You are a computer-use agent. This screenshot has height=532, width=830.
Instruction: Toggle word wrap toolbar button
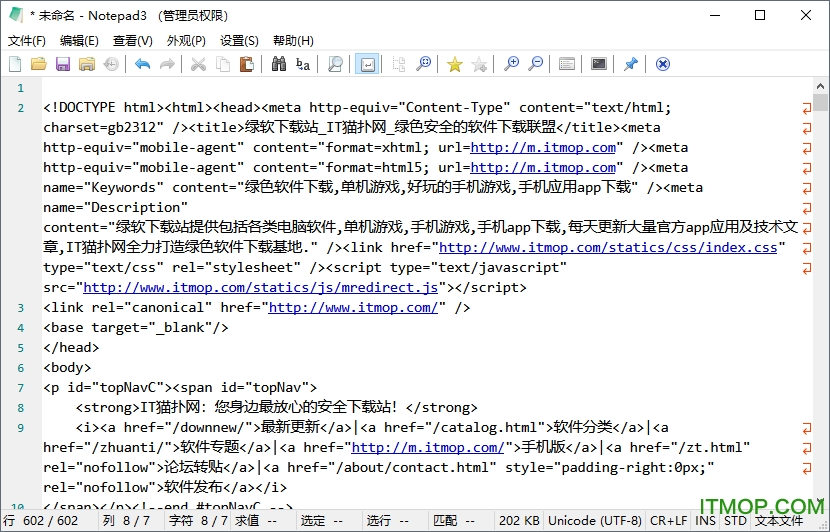367,64
